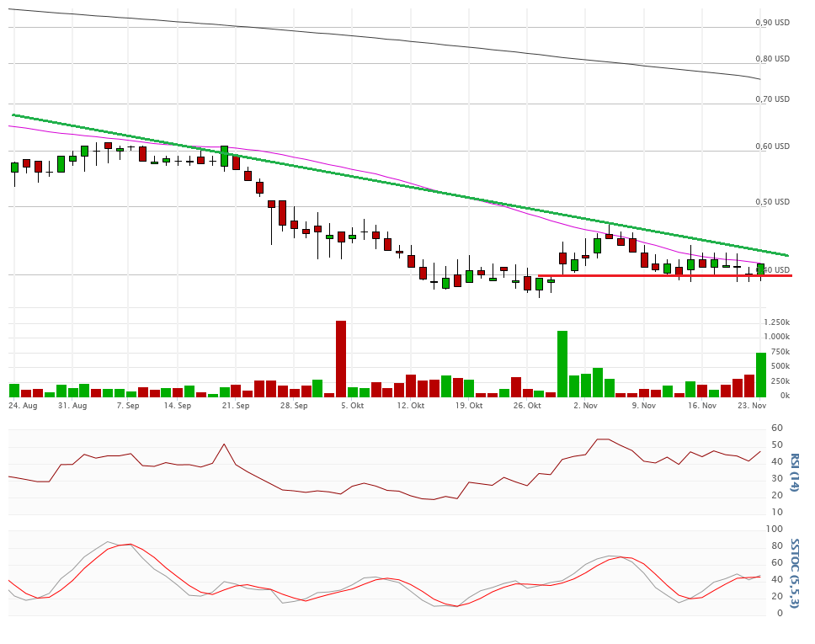The image size is (815, 644).
Task: Click the "2. Nov" date label
Action: coord(584,406)
